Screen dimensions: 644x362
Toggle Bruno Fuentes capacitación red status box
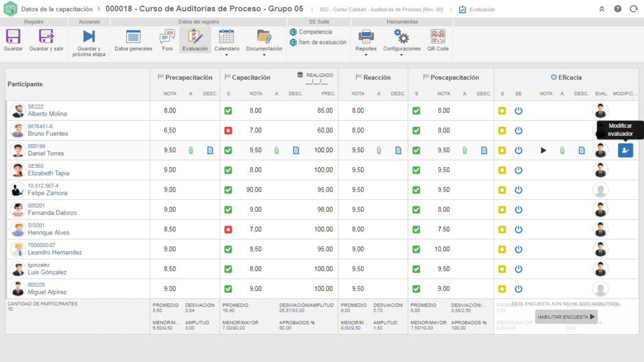tap(228, 131)
